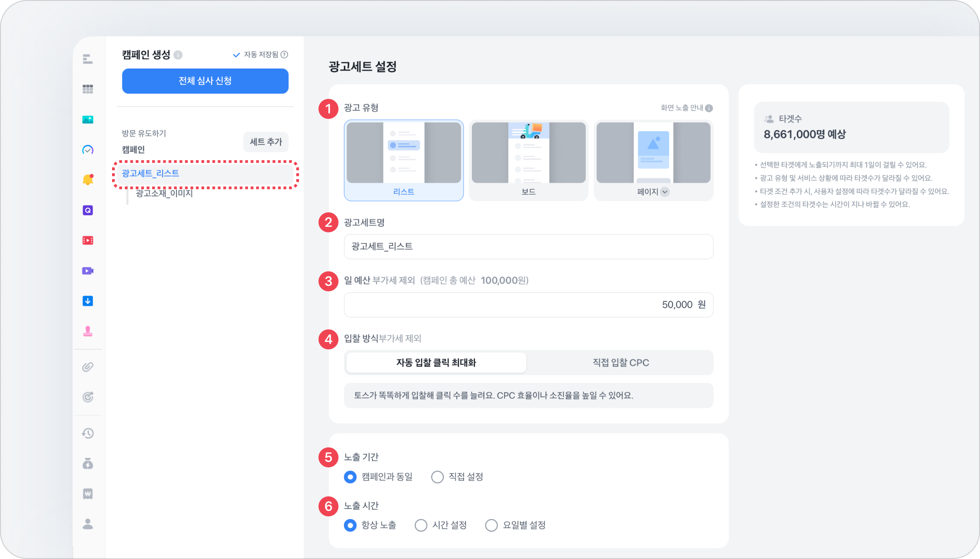980x559 pixels.
Task: Select the 시간 설정 exposure time radio
Action: [421, 525]
